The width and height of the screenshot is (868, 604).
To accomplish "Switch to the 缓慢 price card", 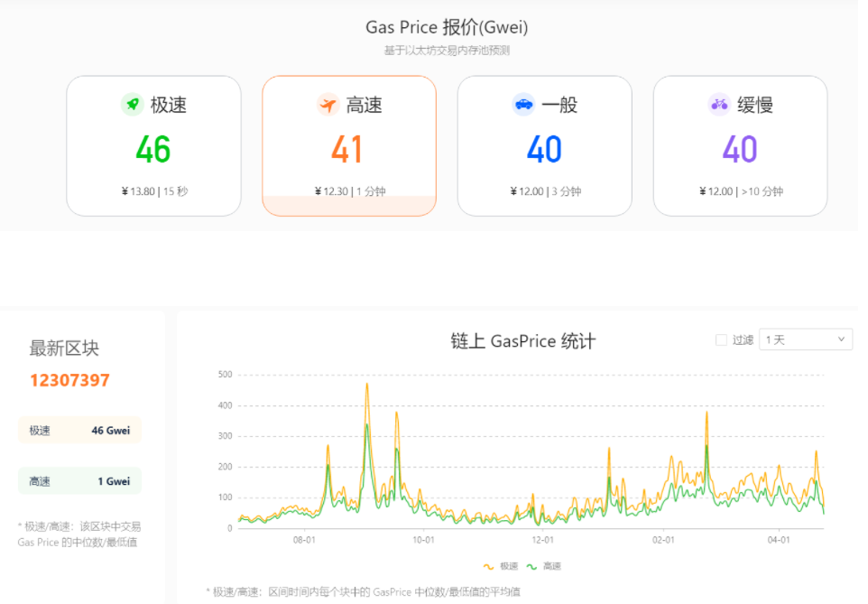I will pyautogui.click(x=740, y=144).
